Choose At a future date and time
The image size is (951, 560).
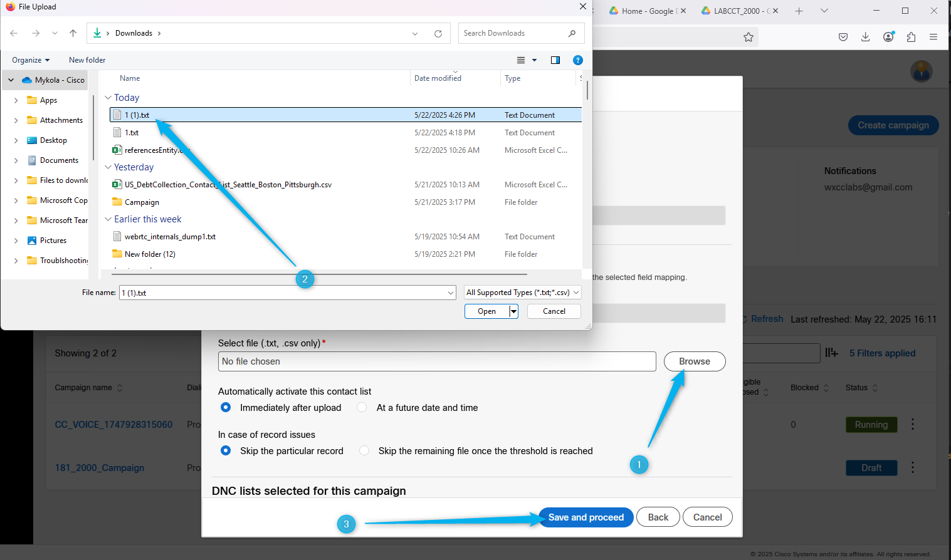click(362, 408)
